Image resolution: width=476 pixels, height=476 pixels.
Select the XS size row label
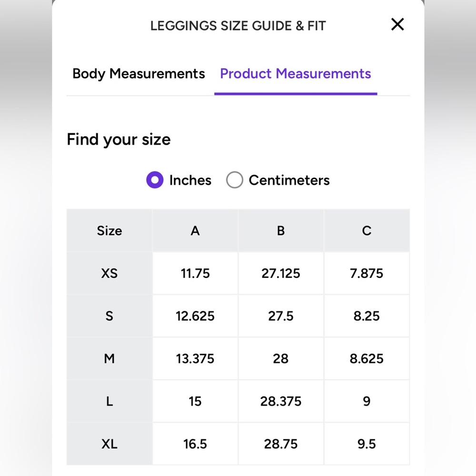click(109, 273)
